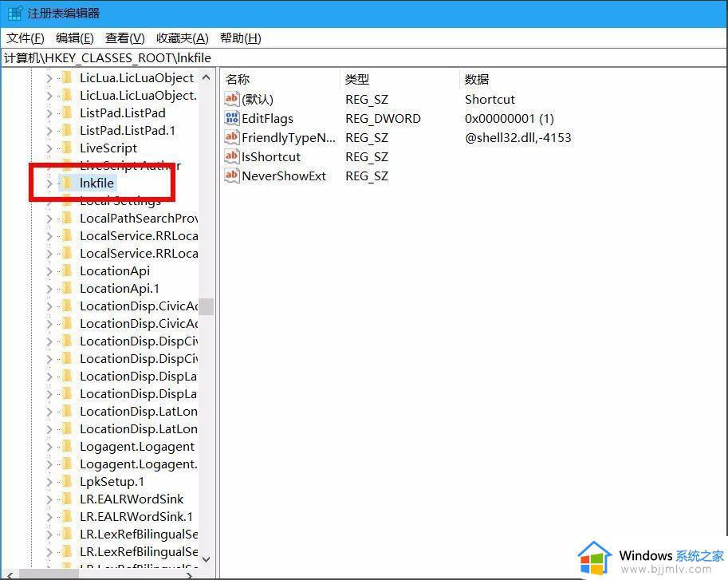The height and width of the screenshot is (580, 728).
Task: Select the LpkSetup.1 key
Action: click(x=112, y=482)
